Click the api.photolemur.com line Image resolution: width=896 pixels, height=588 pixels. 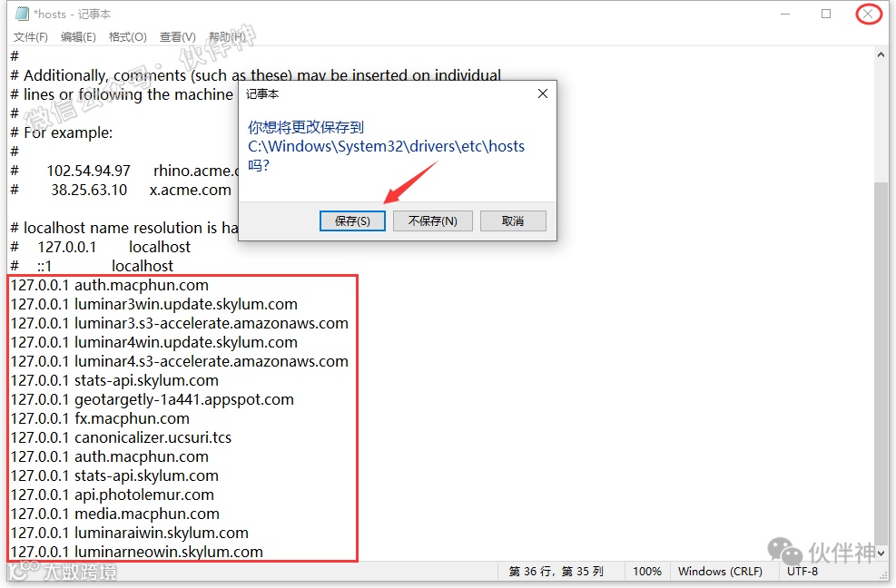coord(112,495)
